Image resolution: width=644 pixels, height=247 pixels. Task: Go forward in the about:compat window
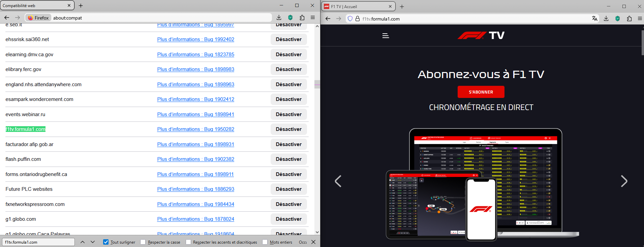pos(18,17)
